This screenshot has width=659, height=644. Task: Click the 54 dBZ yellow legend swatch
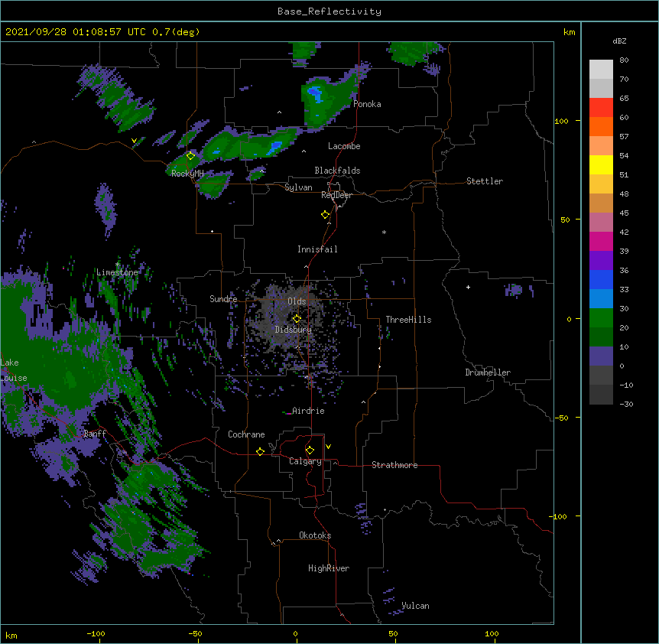(x=601, y=164)
